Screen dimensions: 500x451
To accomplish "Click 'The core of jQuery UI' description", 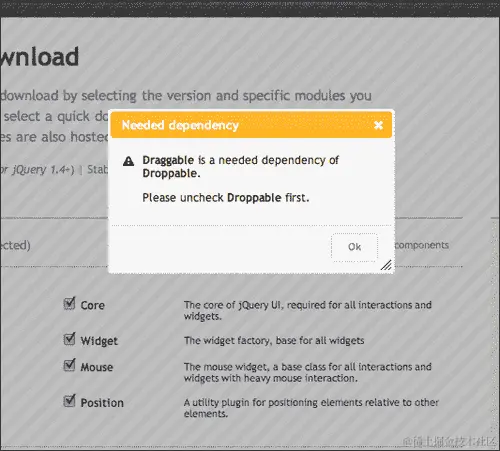I will (308, 310).
